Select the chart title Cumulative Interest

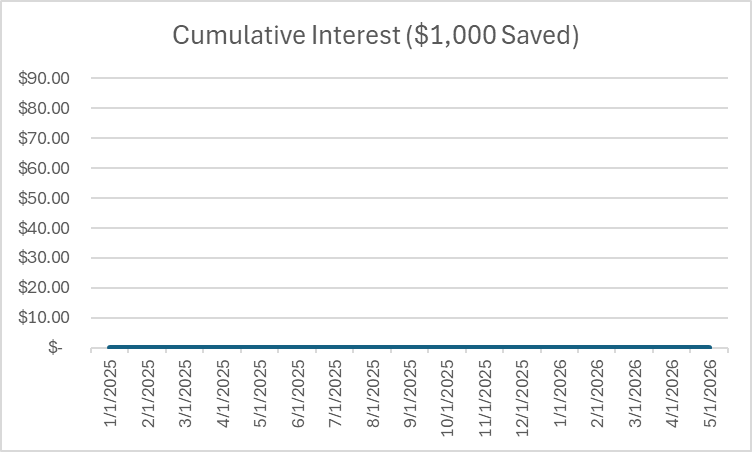[376, 35]
